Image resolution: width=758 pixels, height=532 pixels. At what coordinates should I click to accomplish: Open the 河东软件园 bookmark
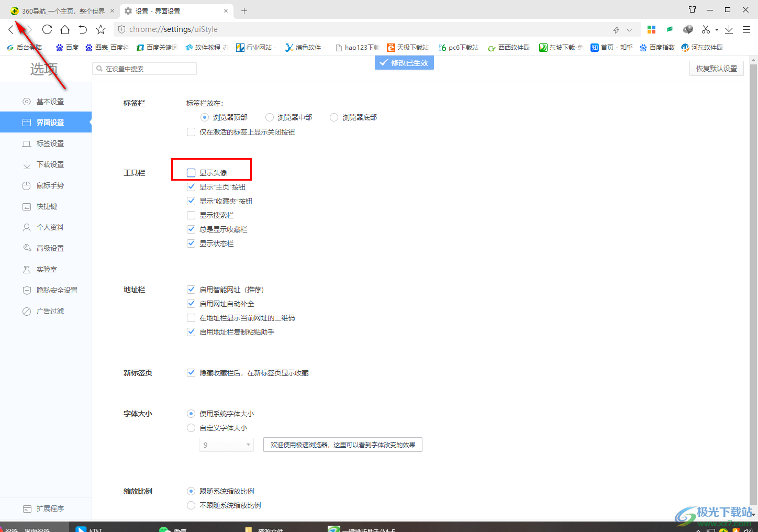tap(702, 48)
